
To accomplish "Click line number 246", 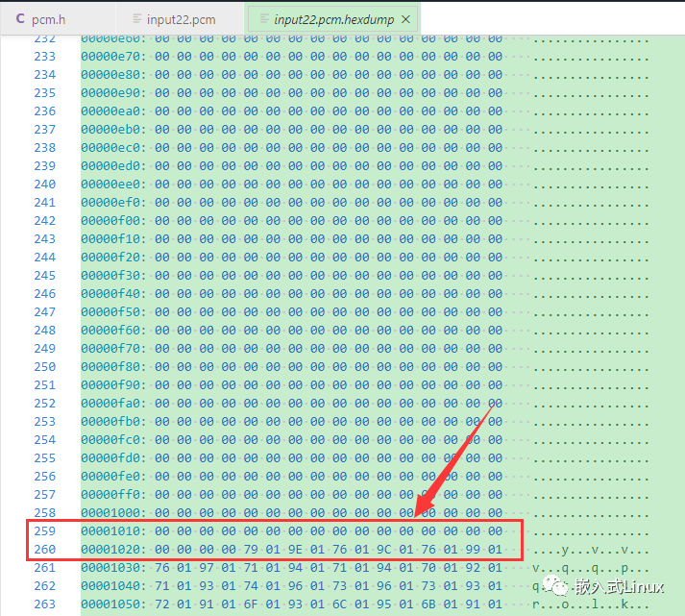I will coord(45,294).
